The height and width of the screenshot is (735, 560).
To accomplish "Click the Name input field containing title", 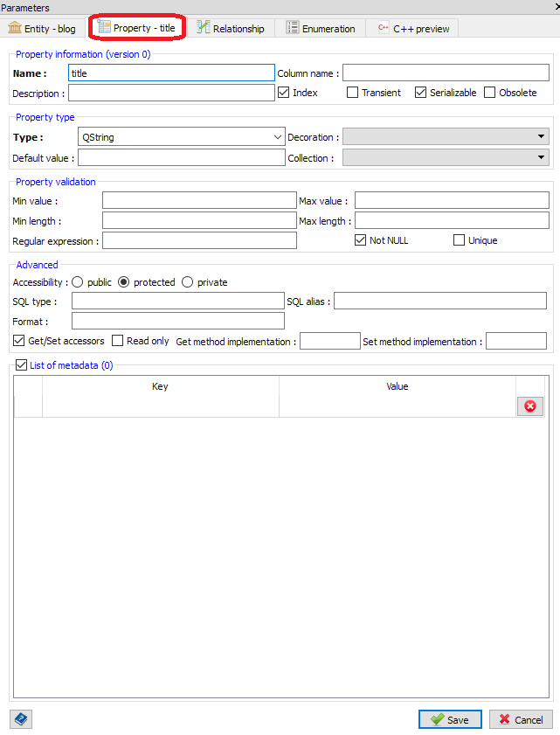I will (x=171, y=73).
